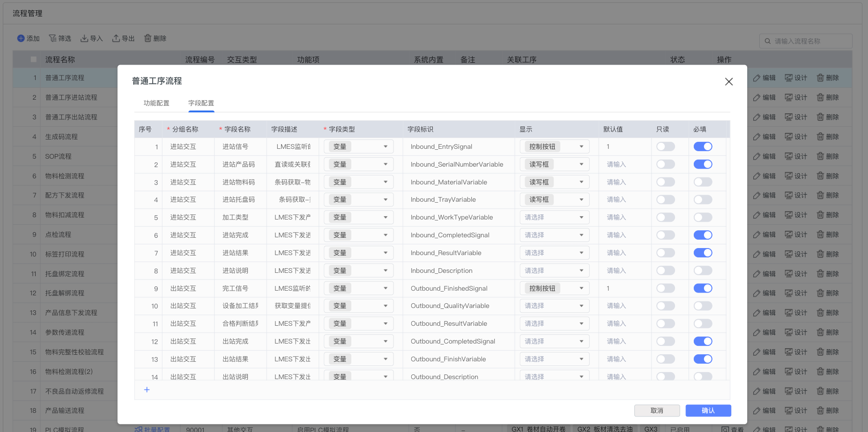This screenshot has height=432, width=868.
Task: Switch to the 功能配置 tab
Action: click(156, 103)
